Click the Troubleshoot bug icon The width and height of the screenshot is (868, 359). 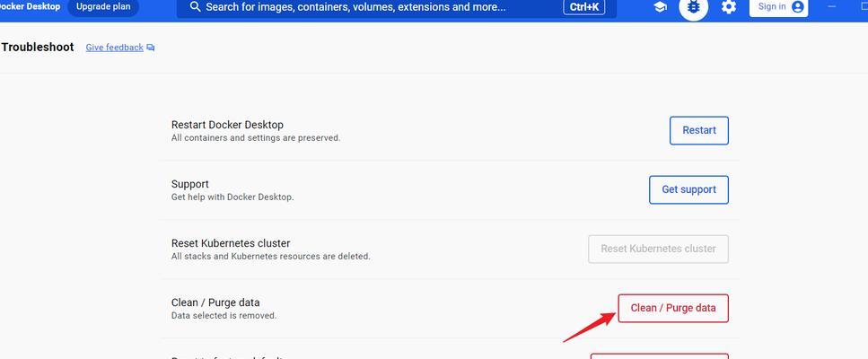coord(693,7)
